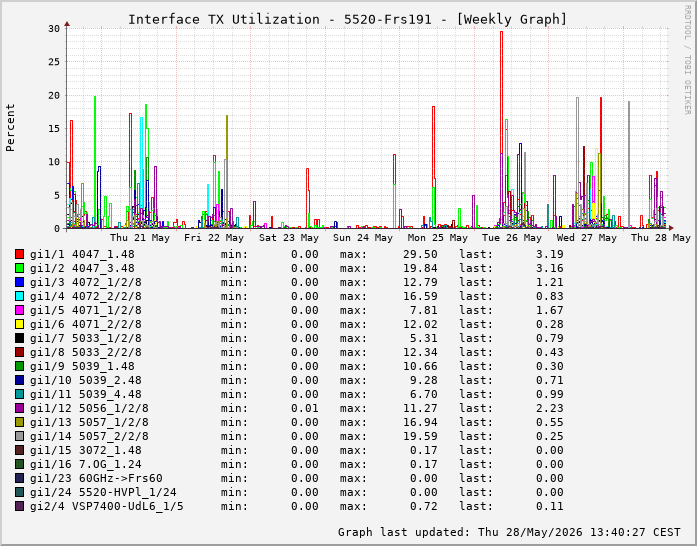Click the min value 0.01
This screenshot has width=697, height=546.
[305, 408]
